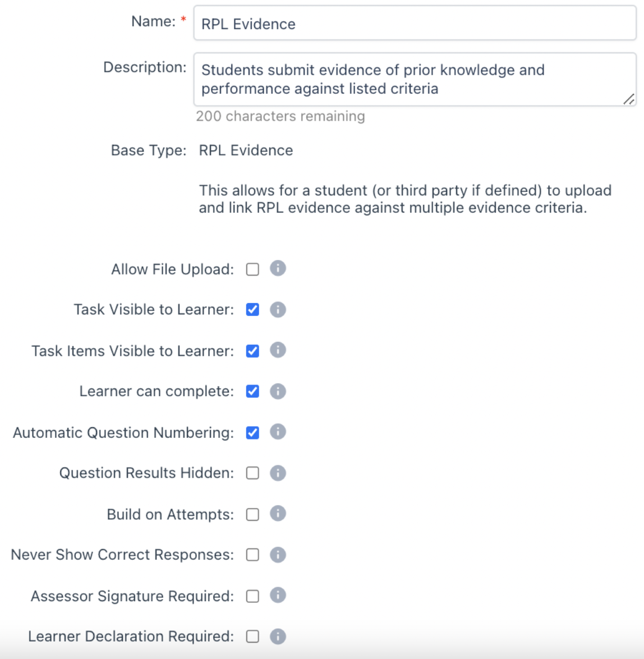Disable Automatic Question Numbering checkbox
644x659 pixels.
pos(252,432)
